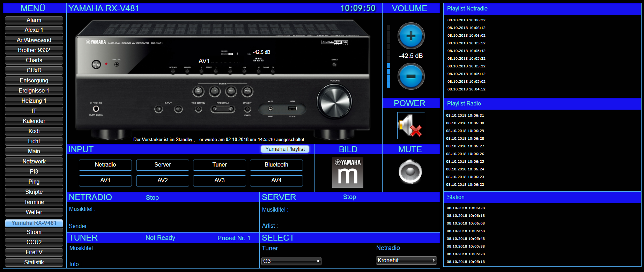Click Playlist Netradio entry 08.10.2018 10:06:22

(466, 20)
